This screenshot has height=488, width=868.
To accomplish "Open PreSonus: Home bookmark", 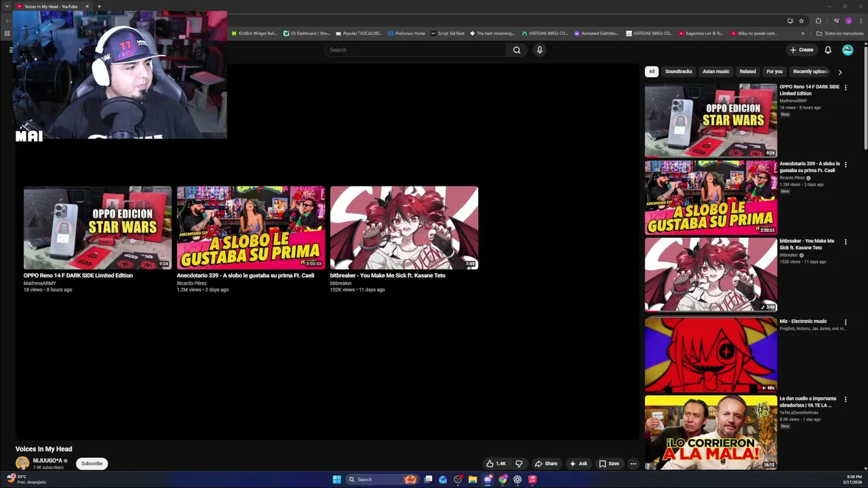I will pos(406,33).
